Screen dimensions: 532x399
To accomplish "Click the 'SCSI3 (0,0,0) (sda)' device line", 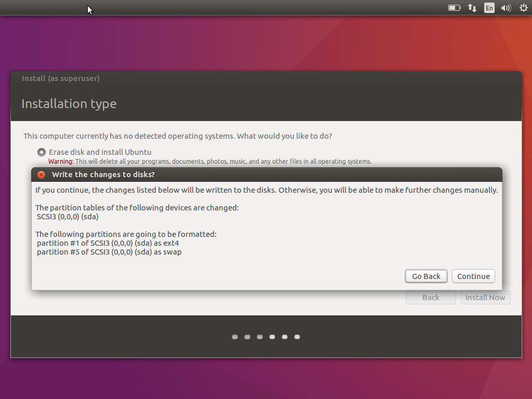I will tap(68, 217).
